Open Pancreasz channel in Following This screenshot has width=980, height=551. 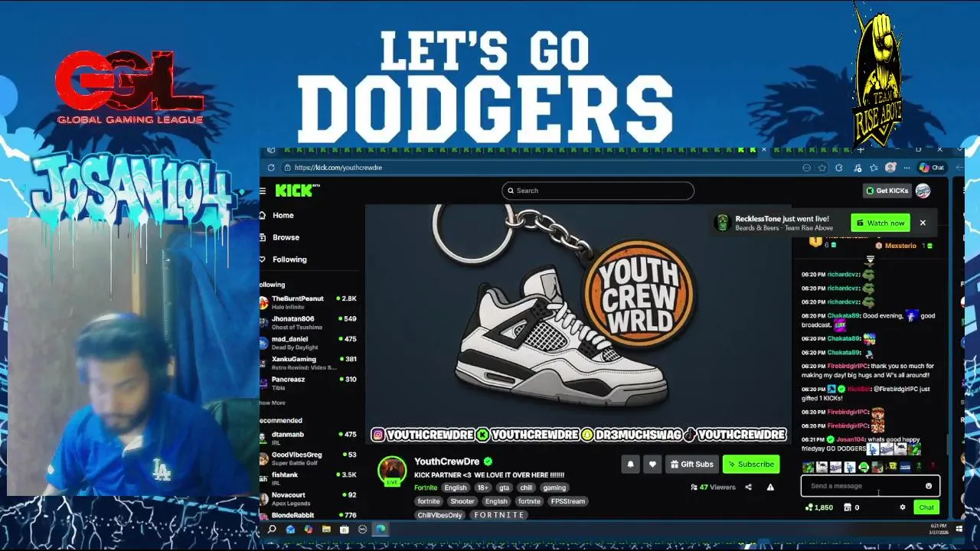point(309,383)
